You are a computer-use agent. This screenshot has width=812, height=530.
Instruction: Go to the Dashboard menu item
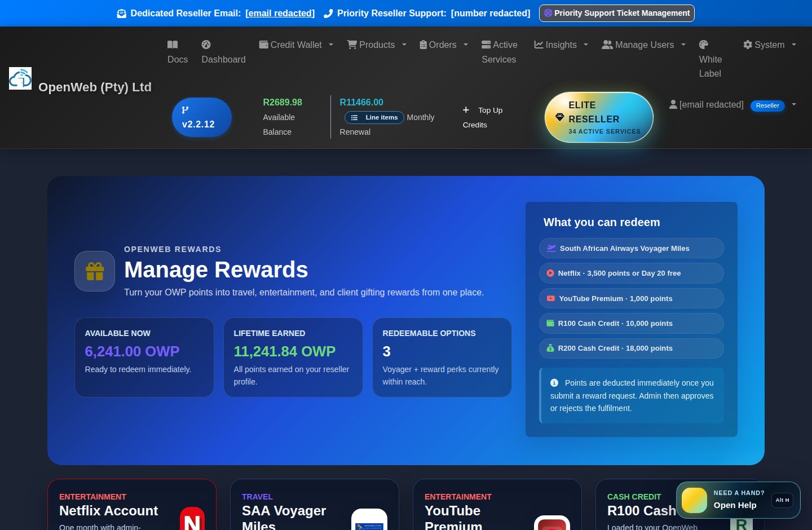pos(223,52)
